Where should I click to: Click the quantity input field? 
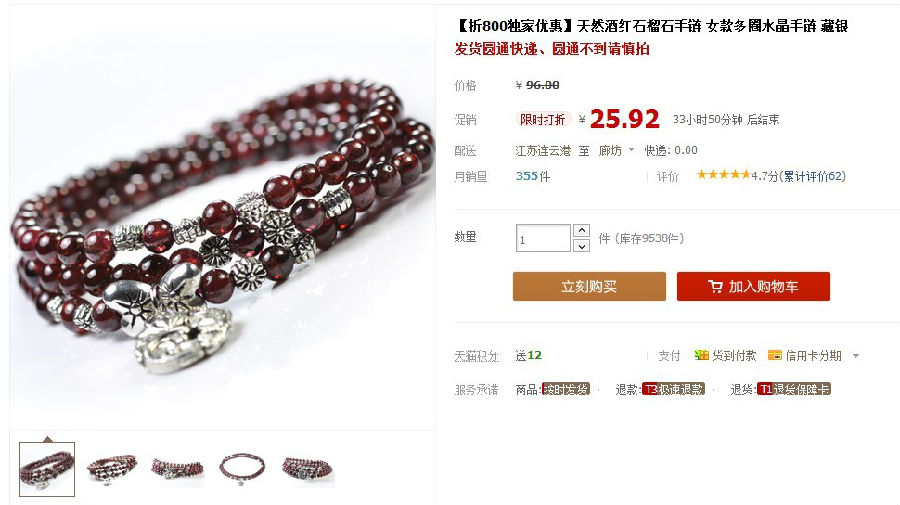point(543,238)
